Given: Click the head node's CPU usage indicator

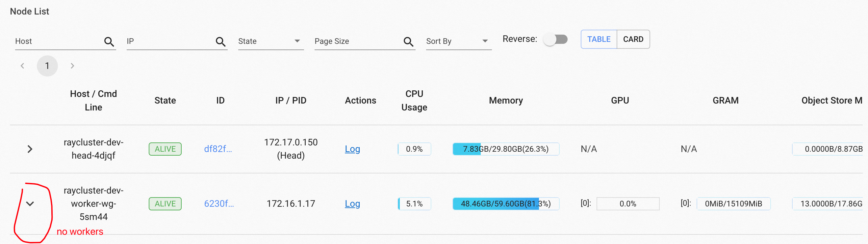Looking at the screenshot, I should pos(414,149).
